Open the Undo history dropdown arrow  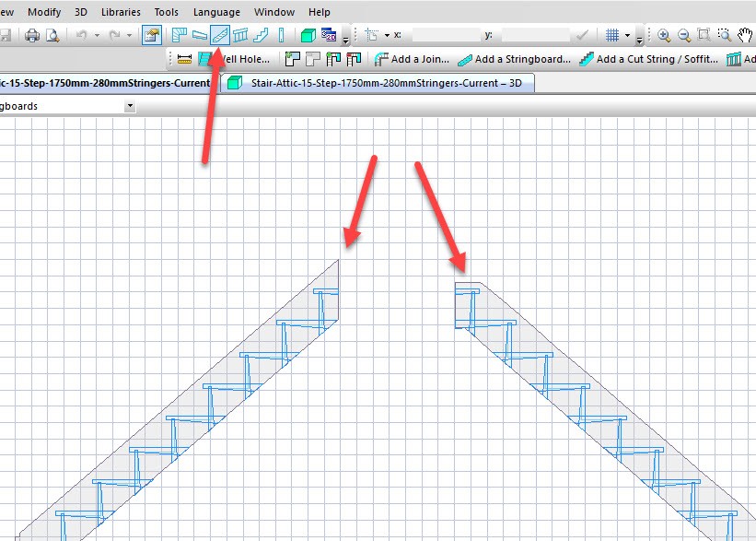point(97,35)
